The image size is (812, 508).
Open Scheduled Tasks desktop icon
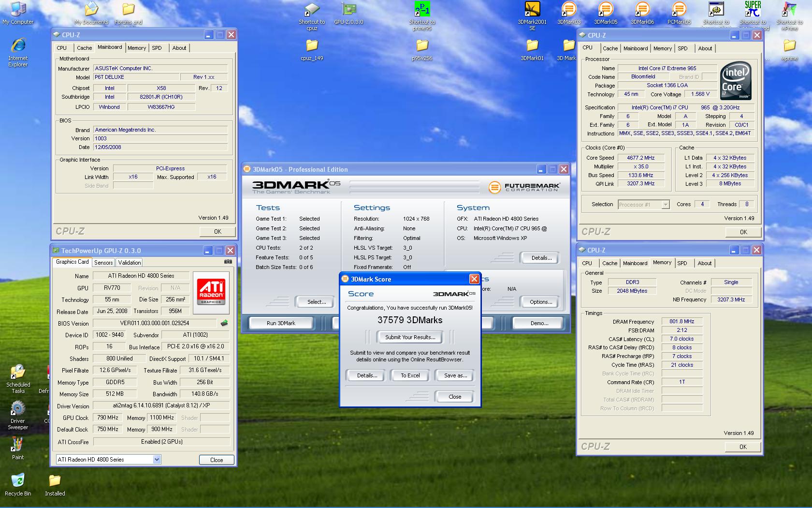coord(18,379)
